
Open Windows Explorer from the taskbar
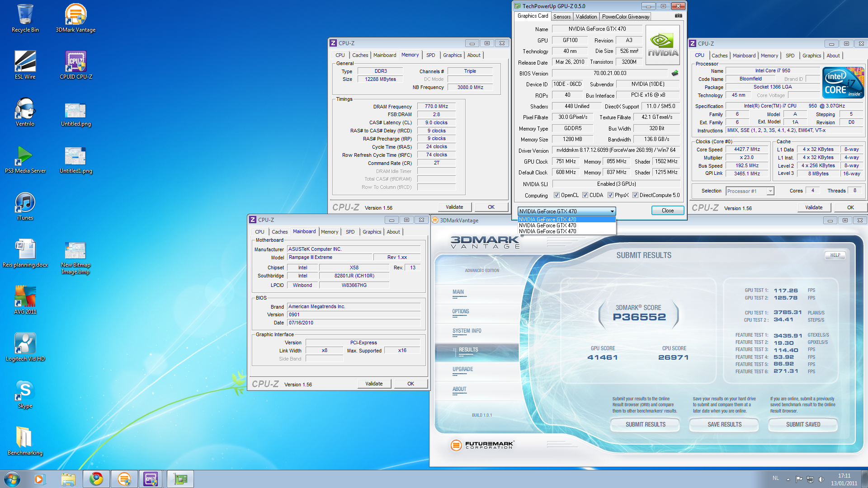68,479
